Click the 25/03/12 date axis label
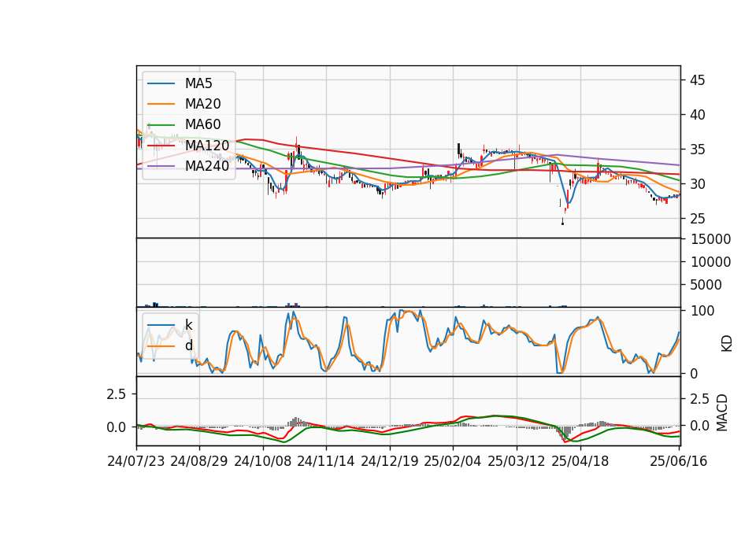The width and height of the screenshot is (756, 543). (x=517, y=461)
